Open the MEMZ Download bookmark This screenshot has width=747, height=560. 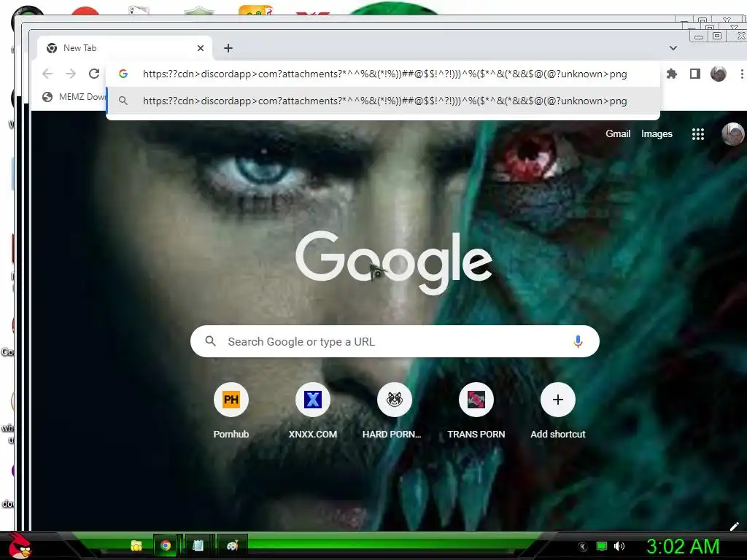(x=74, y=97)
